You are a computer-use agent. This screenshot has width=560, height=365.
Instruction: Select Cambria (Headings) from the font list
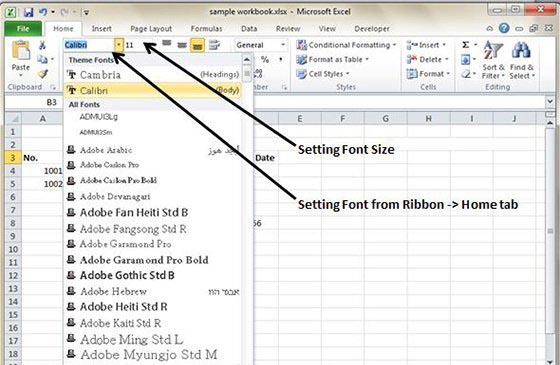tap(153, 75)
